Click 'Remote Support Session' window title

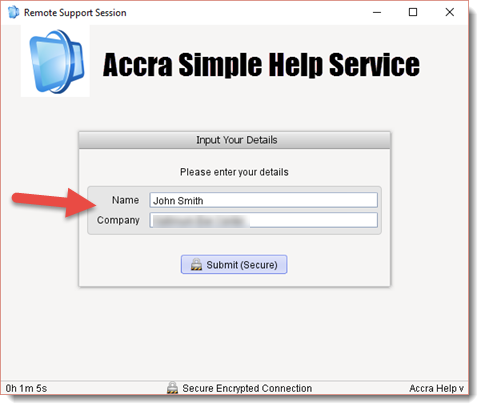[x=75, y=13]
